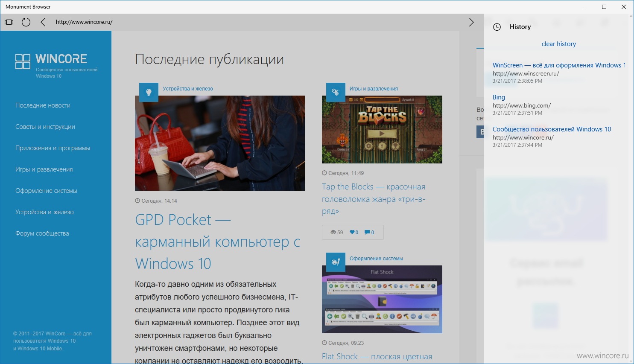Click Оформление системы label above Flat Shock image
634x364 pixels.
376,259
